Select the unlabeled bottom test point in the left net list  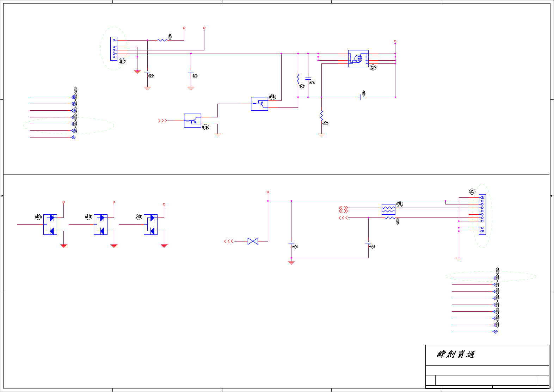[x=74, y=137]
